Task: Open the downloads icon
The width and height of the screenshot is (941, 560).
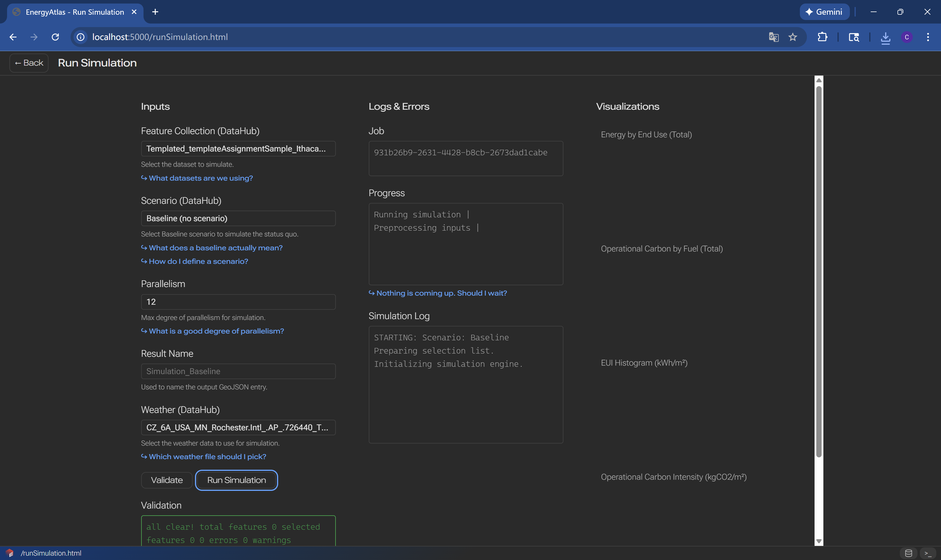Action: click(x=885, y=37)
